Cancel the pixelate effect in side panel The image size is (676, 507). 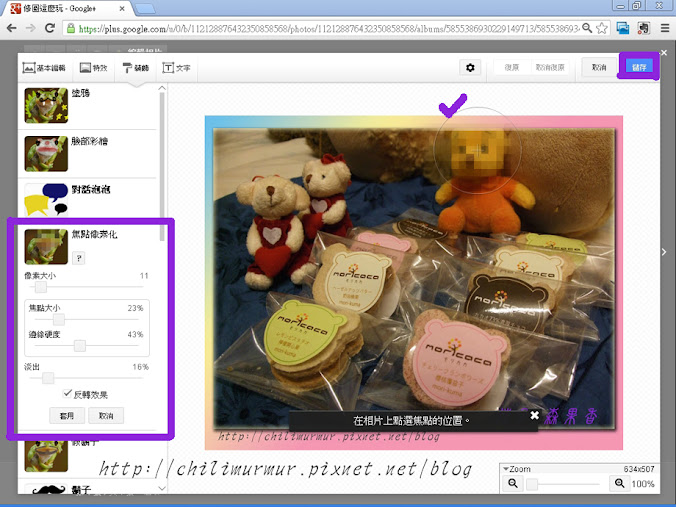tap(106, 416)
